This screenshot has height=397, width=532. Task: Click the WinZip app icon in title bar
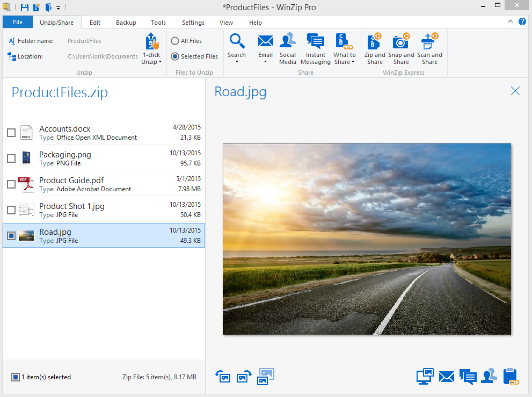(x=7, y=7)
